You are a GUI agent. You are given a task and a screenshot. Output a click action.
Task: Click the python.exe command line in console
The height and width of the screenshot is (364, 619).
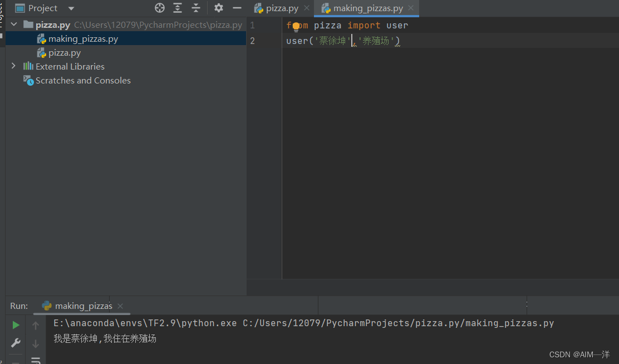click(303, 323)
